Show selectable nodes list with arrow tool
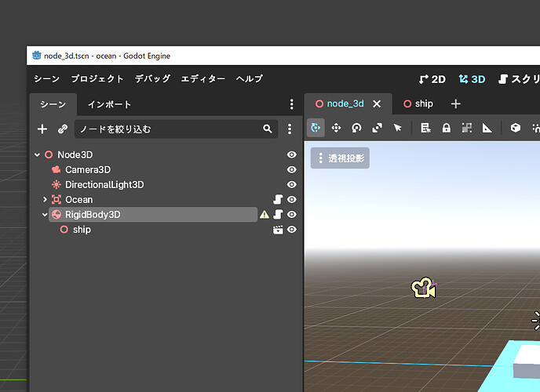Image resolution: width=540 pixels, height=392 pixels. pos(397,128)
